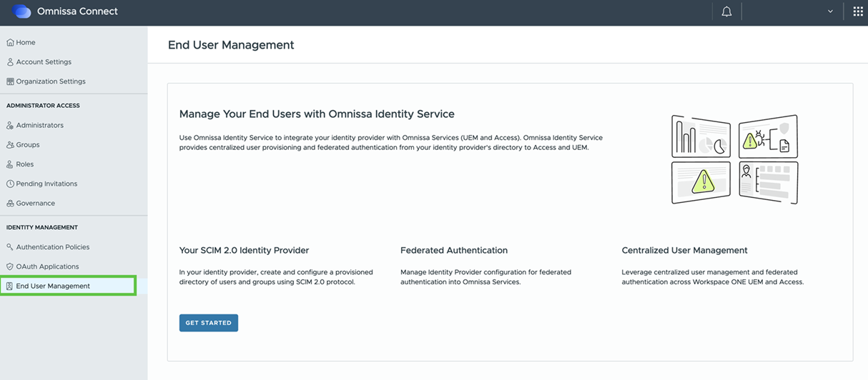The image size is (868, 380).
Task: Click the Account Settings person icon
Action: point(10,62)
